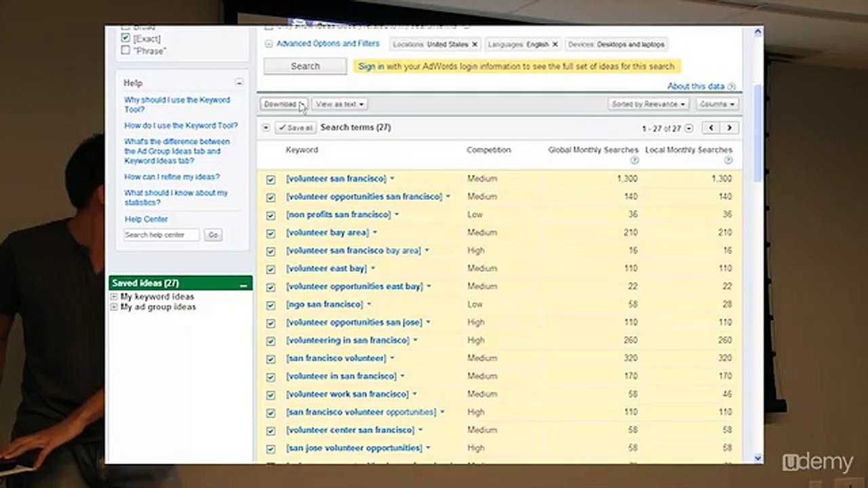This screenshot has height=488, width=868.
Task: Uncheck the [volunteer opportunities san francisco] checkbox
Action: click(x=271, y=197)
